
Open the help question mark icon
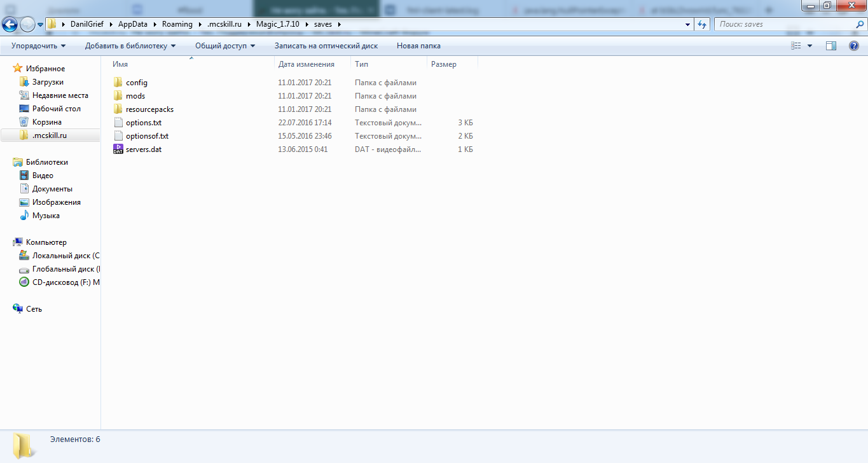click(x=854, y=46)
